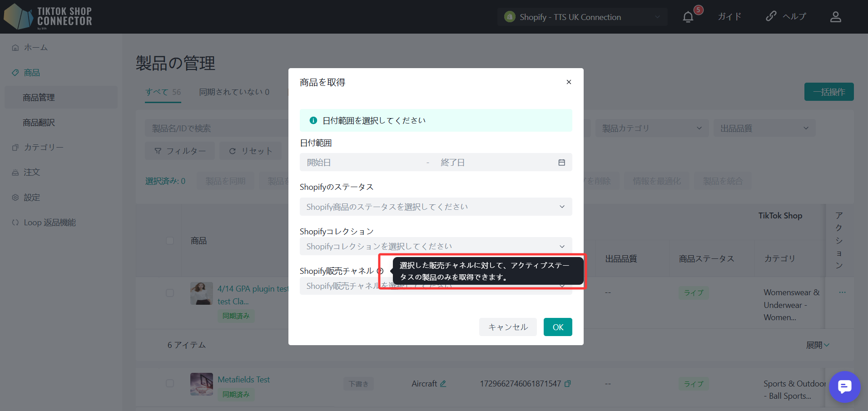Check the 4/14 GPA plugin test product checkbox

click(170, 293)
